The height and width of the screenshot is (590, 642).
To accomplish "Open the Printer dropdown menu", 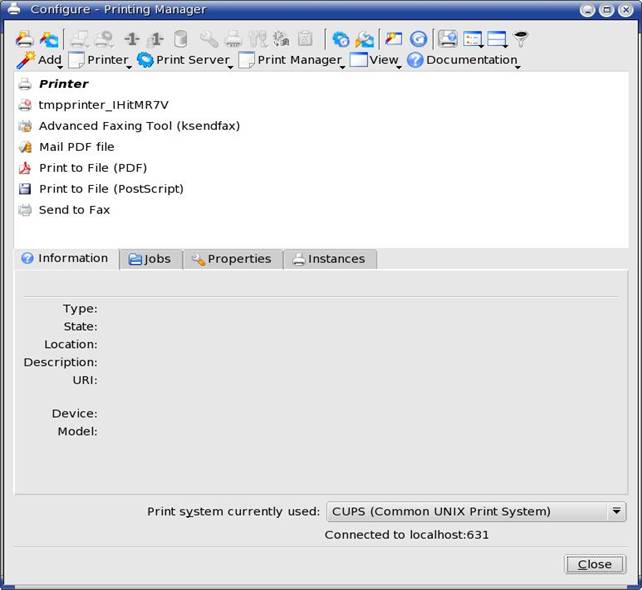I will pos(99,60).
